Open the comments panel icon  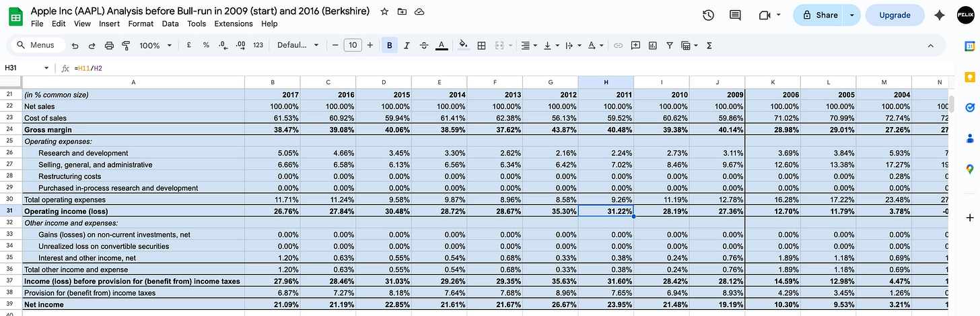(735, 15)
